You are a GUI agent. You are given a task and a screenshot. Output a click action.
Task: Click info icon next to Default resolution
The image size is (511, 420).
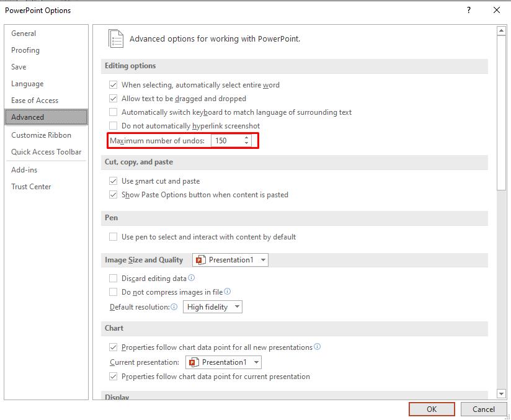(174, 306)
